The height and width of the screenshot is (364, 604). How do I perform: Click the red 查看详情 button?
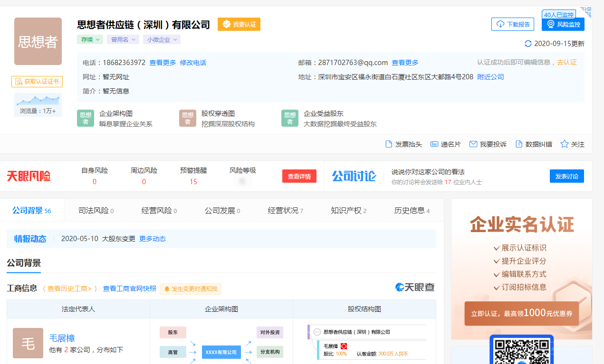click(x=299, y=176)
